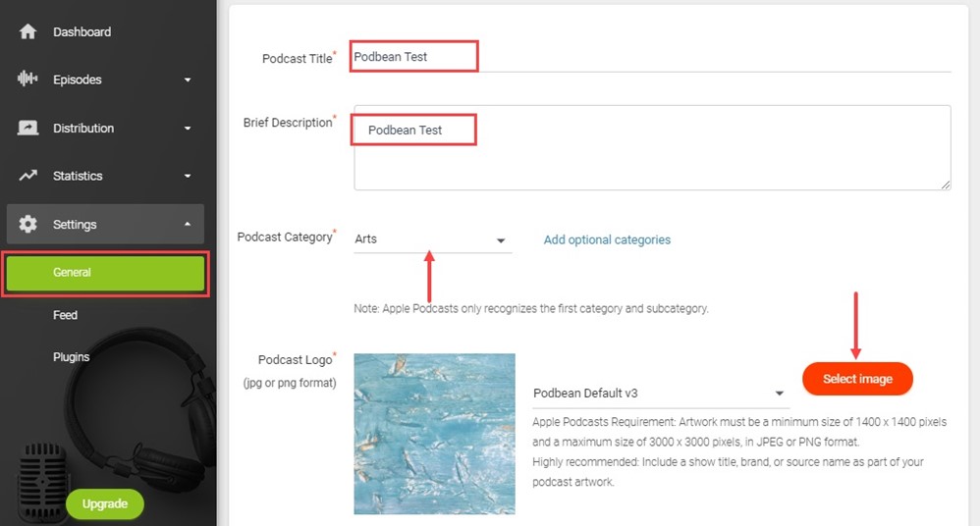Expand the Episodes submenu arrow
The height and width of the screenshot is (526, 980).
pos(188,79)
